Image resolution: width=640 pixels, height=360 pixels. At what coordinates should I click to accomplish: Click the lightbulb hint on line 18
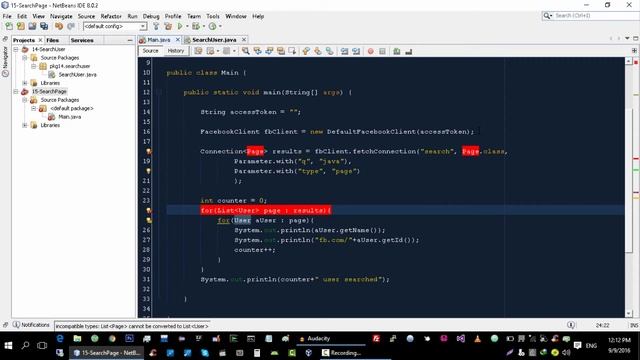tap(149, 151)
